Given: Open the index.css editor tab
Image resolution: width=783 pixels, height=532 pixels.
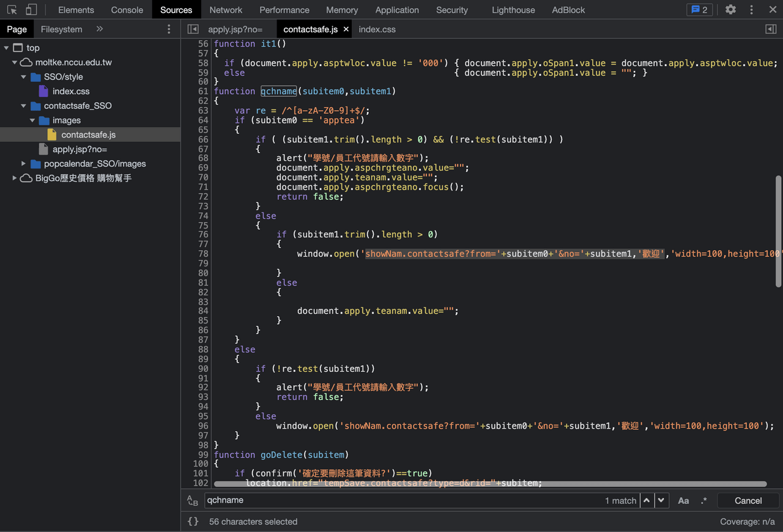Looking at the screenshot, I should point(377,29).
